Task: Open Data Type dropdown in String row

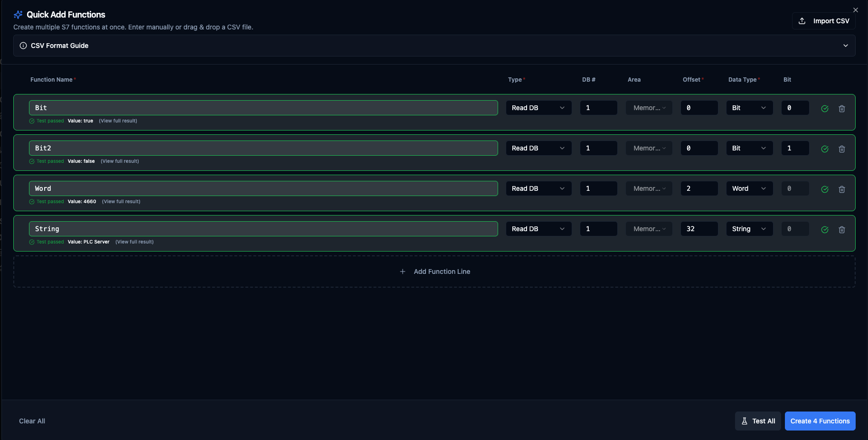Action: pos(749,229)
